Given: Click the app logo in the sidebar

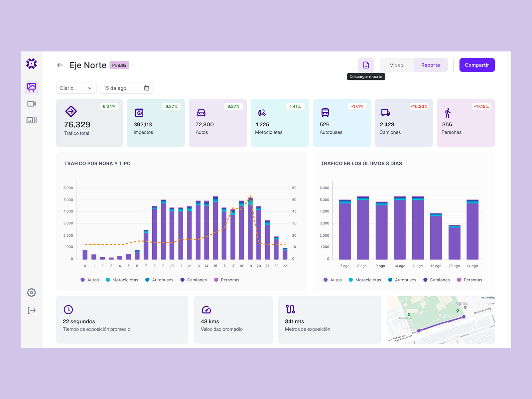Looking at the screenshot, I should [32, 64].
